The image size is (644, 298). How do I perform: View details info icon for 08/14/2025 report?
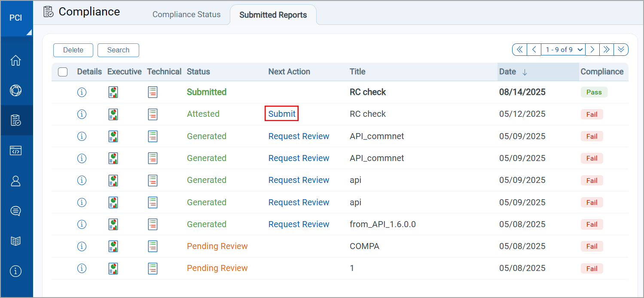coord(82,92)
